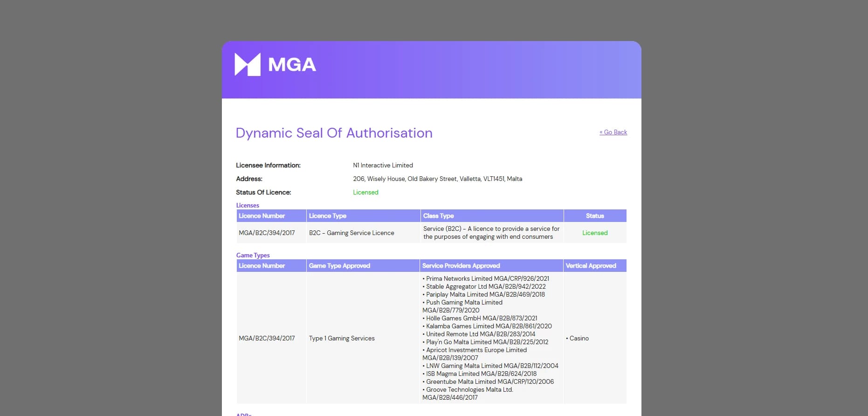Select the Dynamic Seal Of Authorisation heading
The width and height of the screenshot is (868, 416).
tap(334, 133)
